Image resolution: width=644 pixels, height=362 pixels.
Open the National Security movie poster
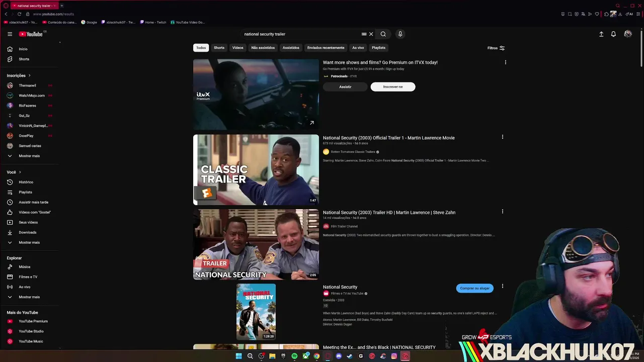click(x=256, y=312)
